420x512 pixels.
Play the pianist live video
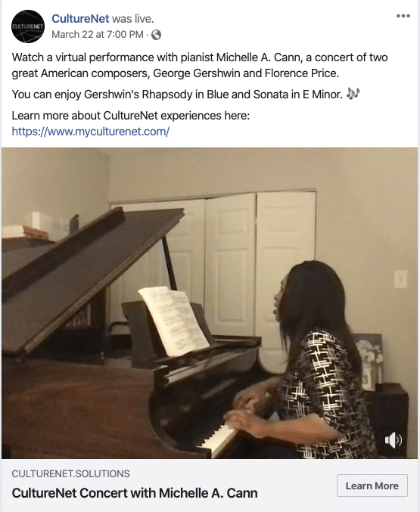210,303
